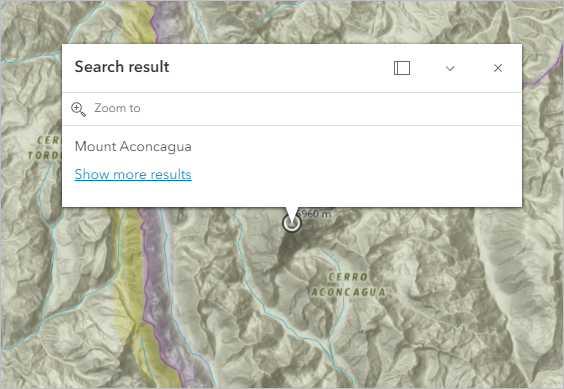Collapse the popup with the chevron
The image size is (564, 389).
coord(450,68)
